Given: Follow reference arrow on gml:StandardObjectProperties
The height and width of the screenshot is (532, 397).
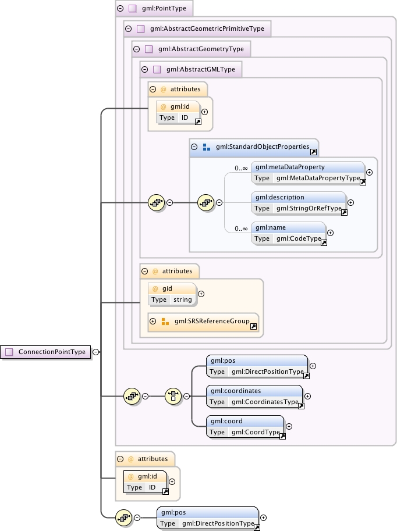Looking at the screenshot, I should pos(313,152).
